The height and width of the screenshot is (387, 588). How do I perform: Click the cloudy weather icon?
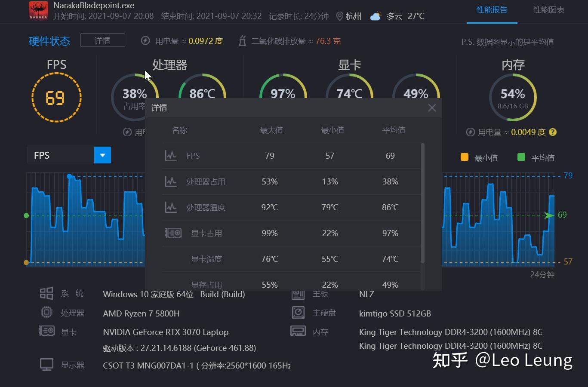[376, 16]
